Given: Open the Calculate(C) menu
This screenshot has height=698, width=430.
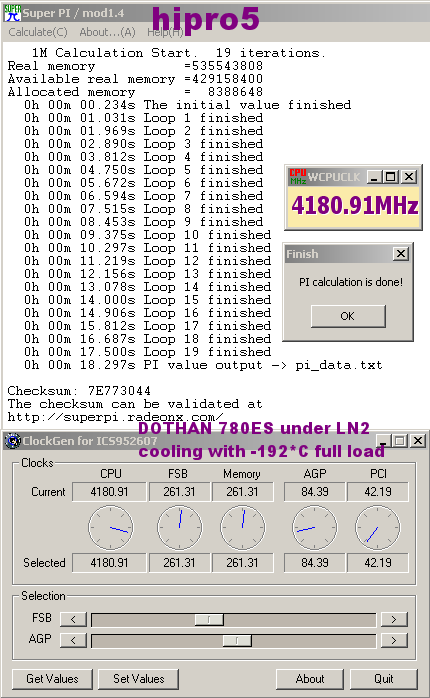Looking at the screenshot, I should click(x=38, y=32).
